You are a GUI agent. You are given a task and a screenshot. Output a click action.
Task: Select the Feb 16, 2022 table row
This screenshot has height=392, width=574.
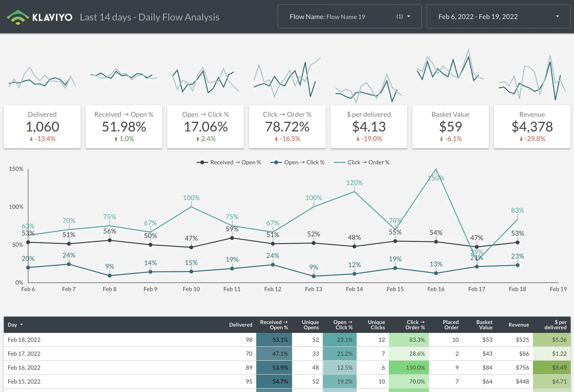click(287, 368)
